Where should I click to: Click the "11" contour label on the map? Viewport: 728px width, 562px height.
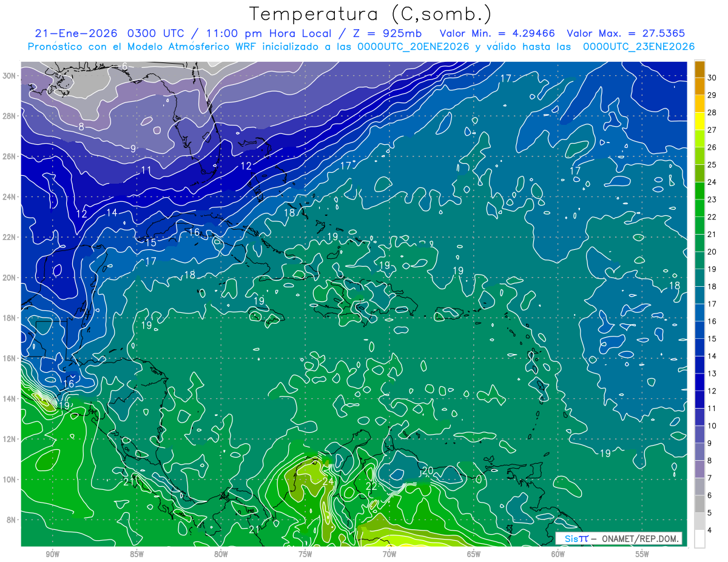click(x=146, y=170)
